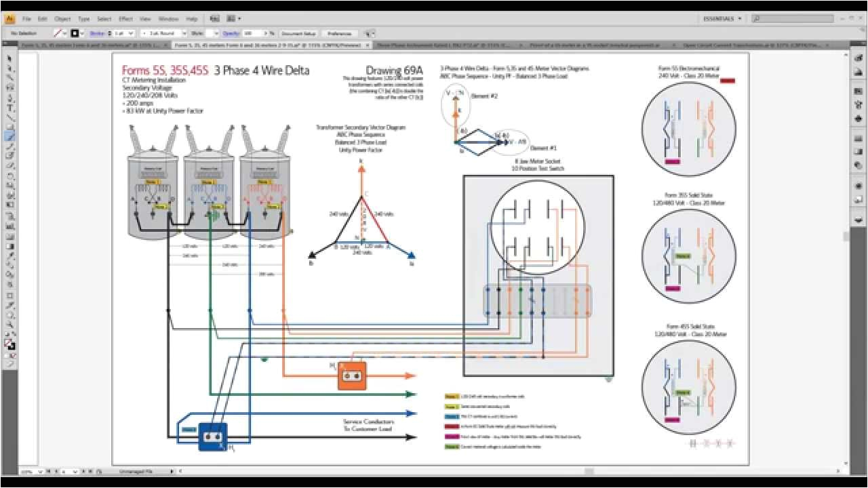Open the Stroke weight dropdown
The width and height of the screenshot is (868, 488).
click(x=132, y=33)
